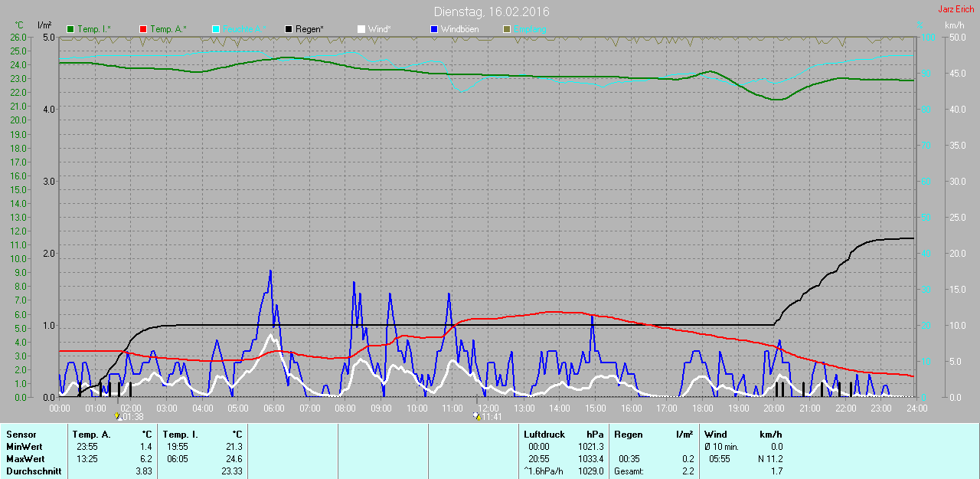
Task: Select the Luftdruck header in summary table
Action: tap(544, 435)
